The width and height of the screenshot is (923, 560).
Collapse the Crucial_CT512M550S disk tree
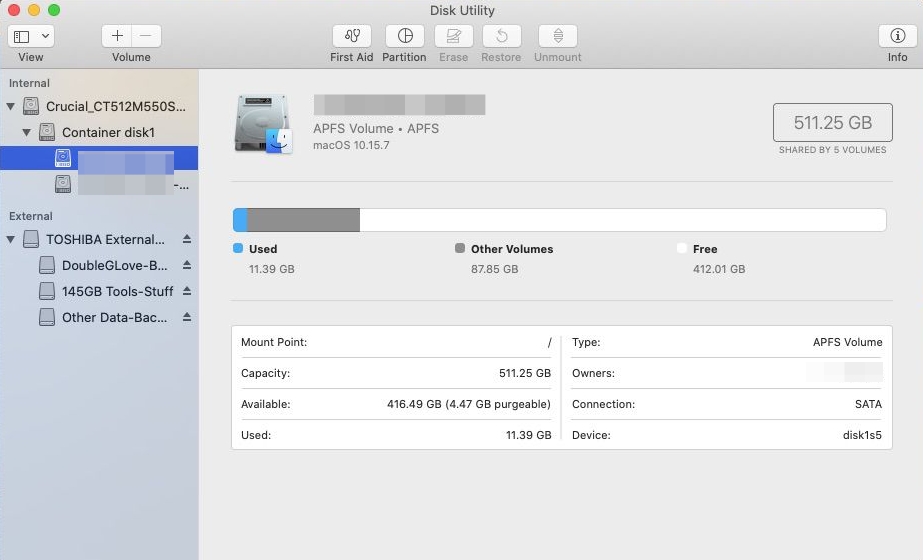(x=11, y=107)
